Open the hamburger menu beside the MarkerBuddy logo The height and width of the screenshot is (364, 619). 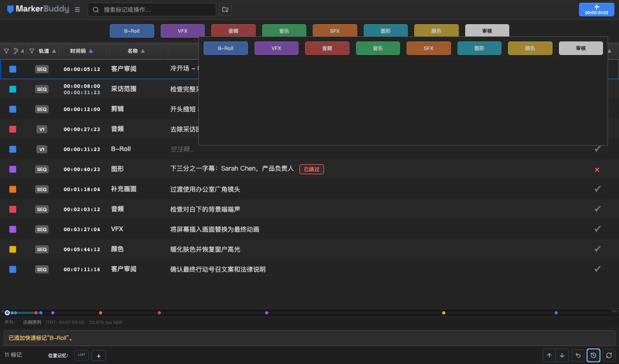point(77,10)
